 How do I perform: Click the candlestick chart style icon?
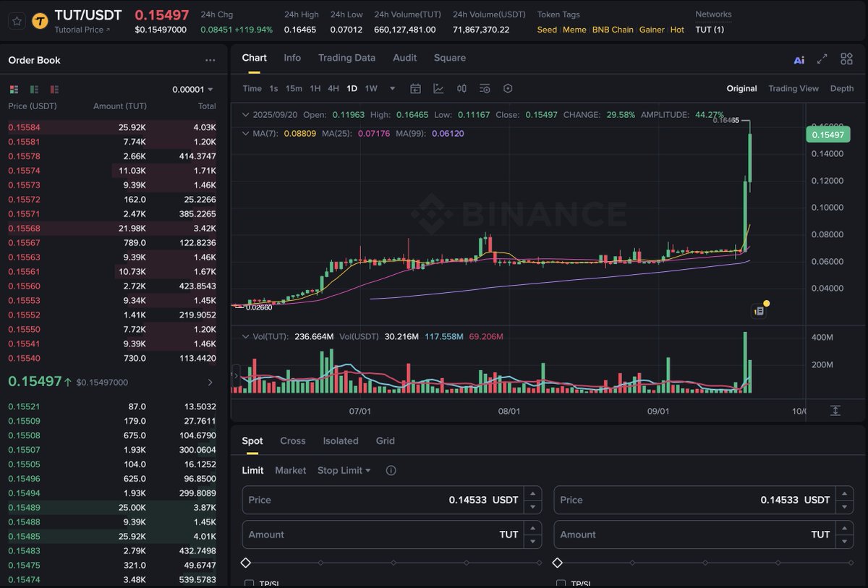tap(461, 88)
